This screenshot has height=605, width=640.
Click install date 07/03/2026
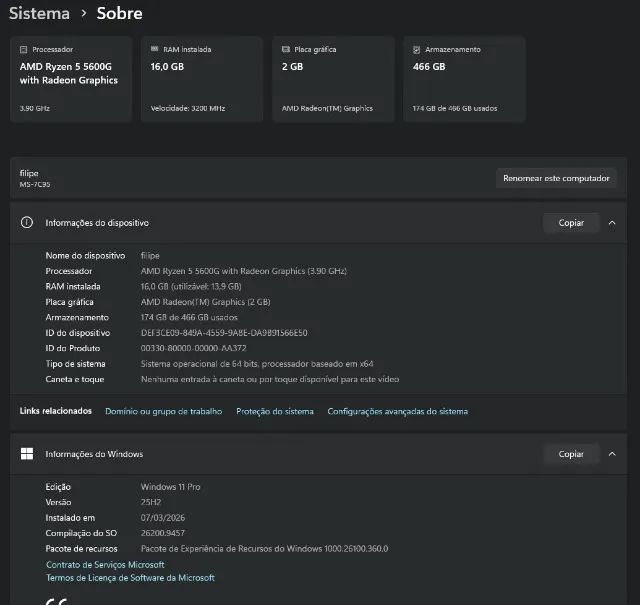pos(163,518)
